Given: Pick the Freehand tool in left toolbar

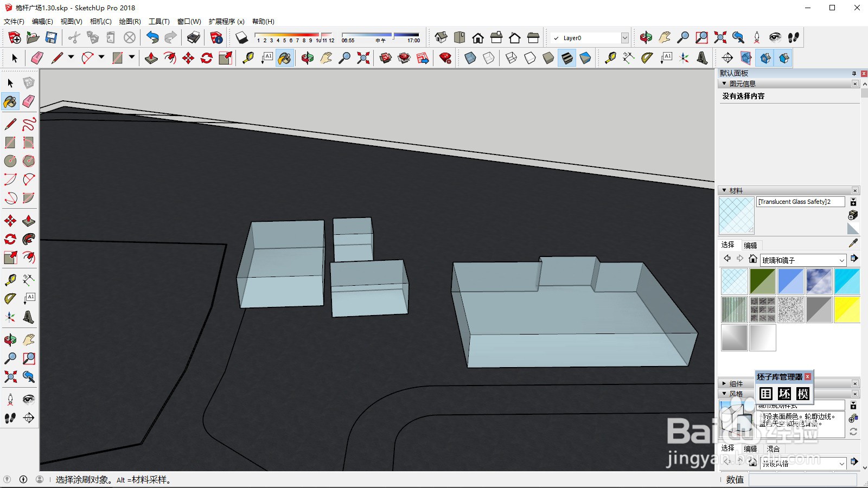Looking at the screenshot, I should 29,124.
